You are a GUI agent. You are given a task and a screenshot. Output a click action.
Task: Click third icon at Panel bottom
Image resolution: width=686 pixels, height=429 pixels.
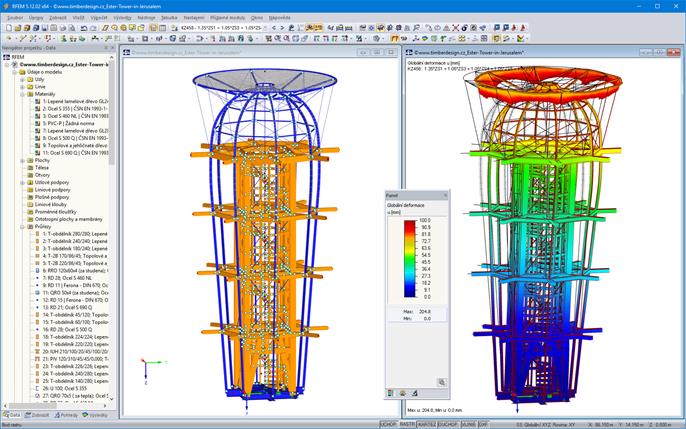414,394
